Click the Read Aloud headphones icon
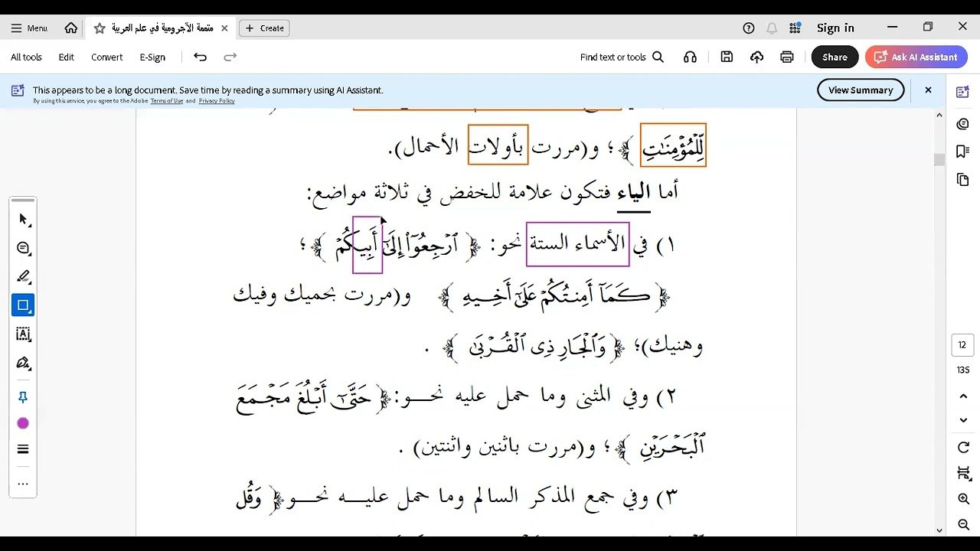The width and height of the screenshot is (980, 551). coord(690,57)
